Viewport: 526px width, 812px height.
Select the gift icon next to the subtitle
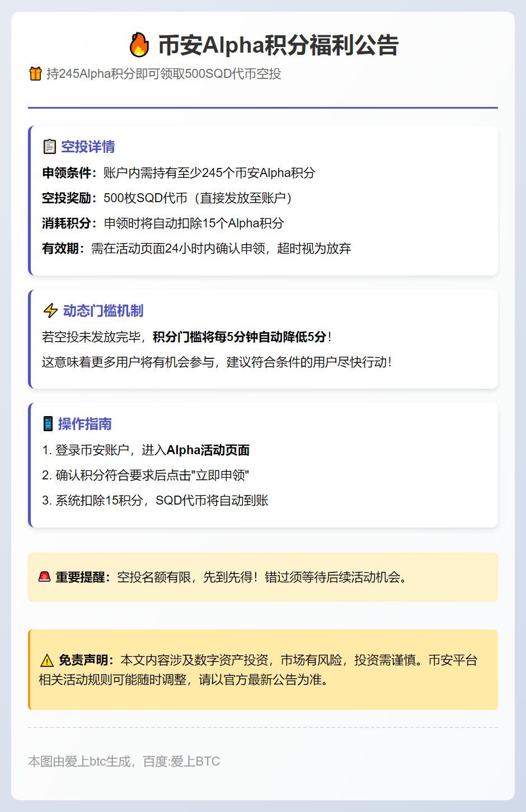[x=35, y=72]
